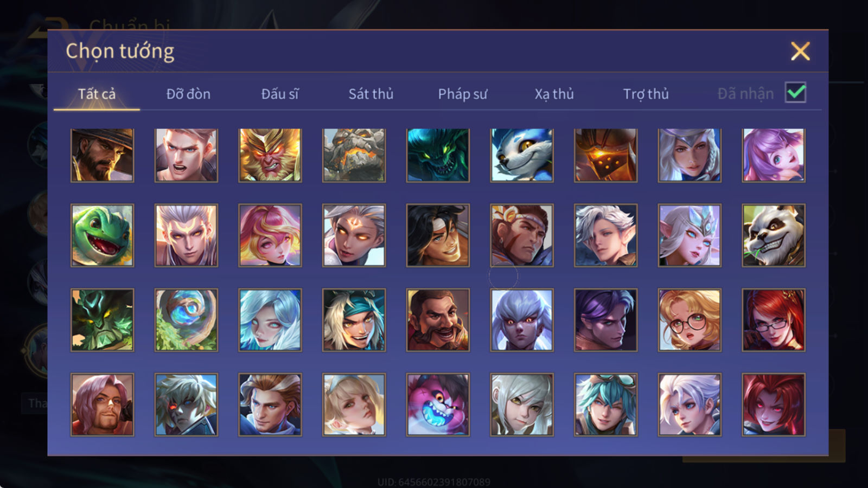Pick the blue and white raccoon hero
Screen dimensions: 868x488
click(522, 155)
